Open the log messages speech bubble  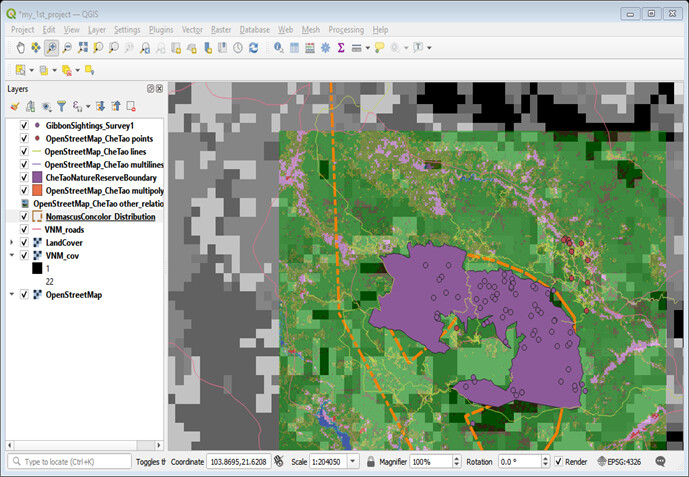pos(660,462)
